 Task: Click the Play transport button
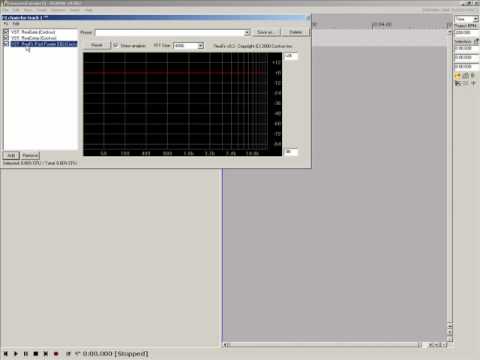[16, 354]
